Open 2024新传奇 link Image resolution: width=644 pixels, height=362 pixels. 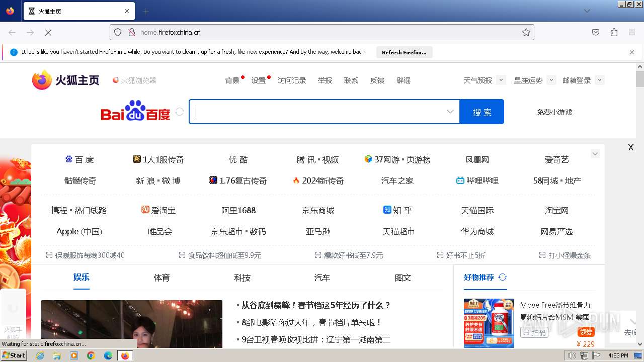point(318,180)
